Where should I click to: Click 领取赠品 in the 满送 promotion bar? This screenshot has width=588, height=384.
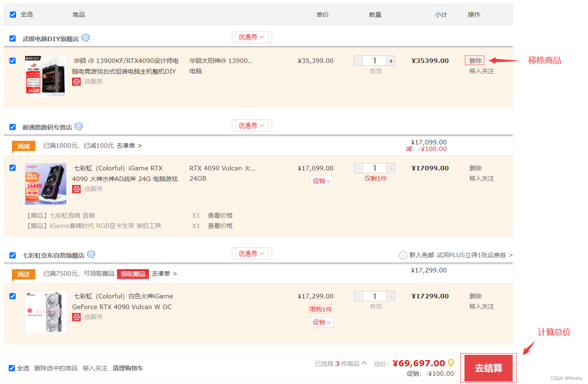[133, 274]
